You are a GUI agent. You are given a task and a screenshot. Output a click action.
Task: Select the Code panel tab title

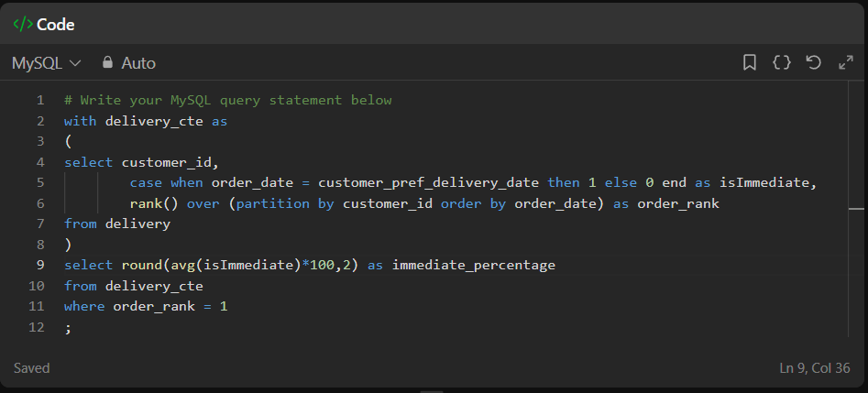coord(55,25)
